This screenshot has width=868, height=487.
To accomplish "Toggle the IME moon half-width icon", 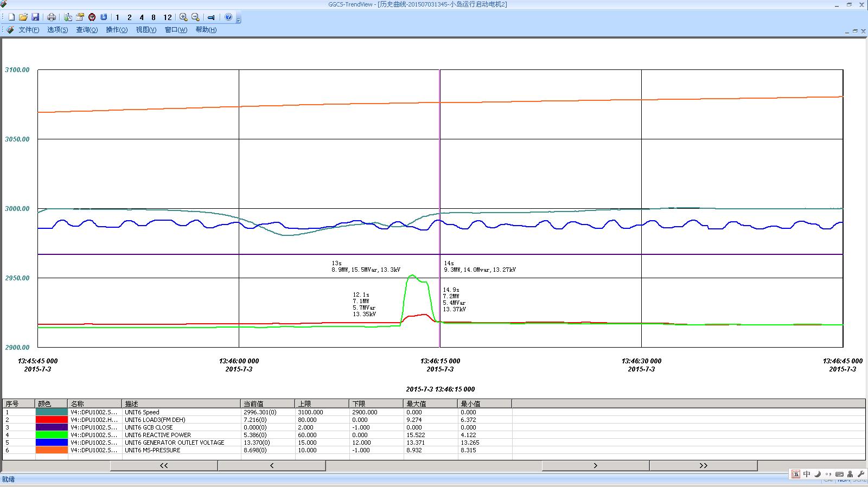I will coord(818,475).
